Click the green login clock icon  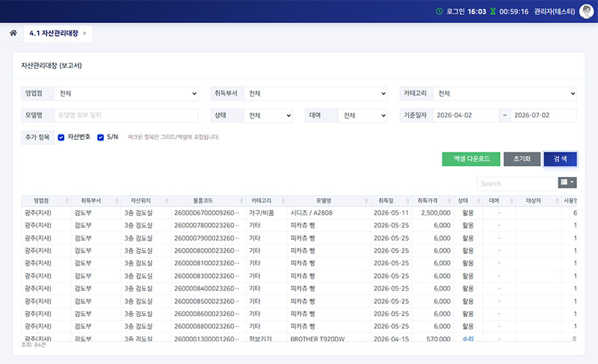pyautogui.click(x=439, y=11)
